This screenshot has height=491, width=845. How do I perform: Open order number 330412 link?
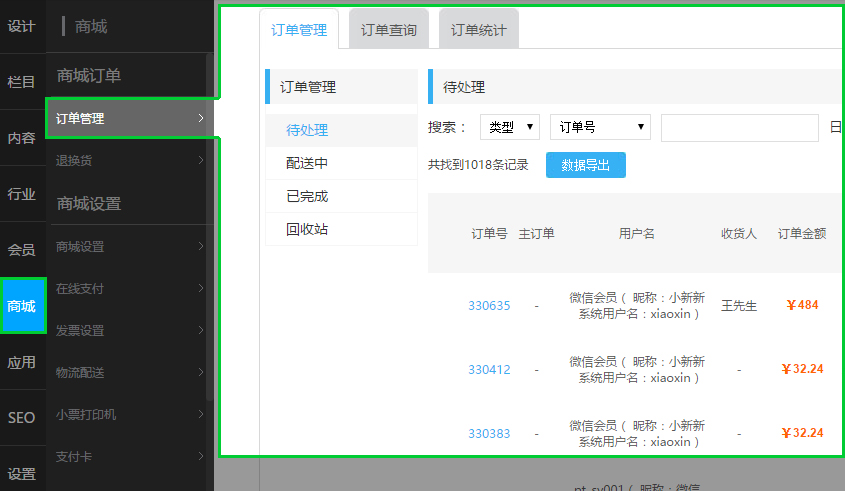point(489,370)
